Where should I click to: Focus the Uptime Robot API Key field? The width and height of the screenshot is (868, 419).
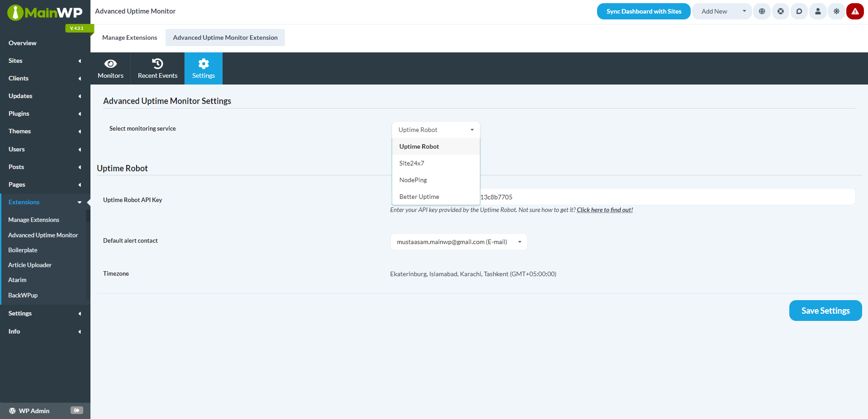pos(623,197)
